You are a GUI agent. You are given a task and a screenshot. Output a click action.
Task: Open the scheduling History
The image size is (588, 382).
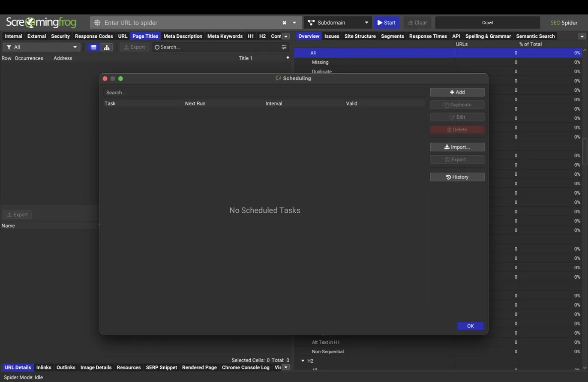coord(457,177)
